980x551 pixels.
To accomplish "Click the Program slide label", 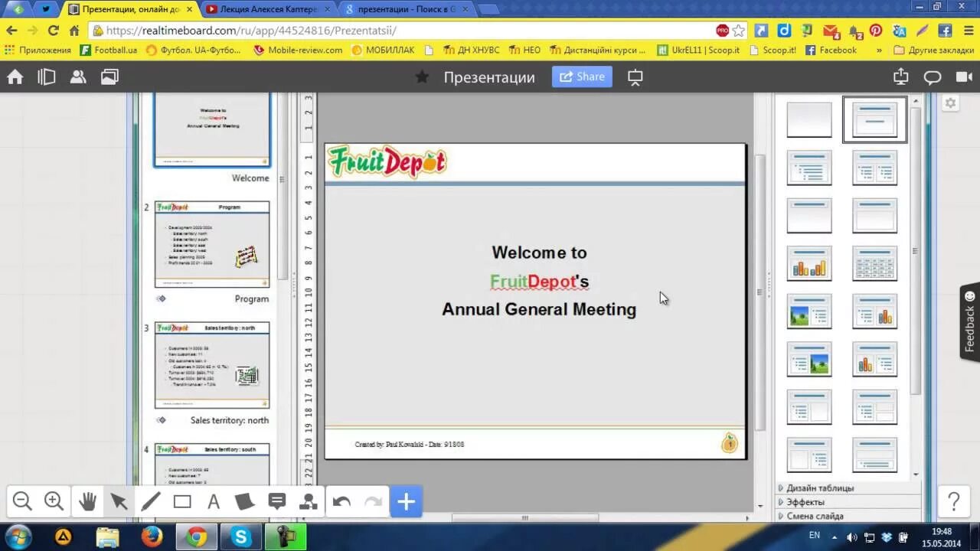I will tap(252, 299).
